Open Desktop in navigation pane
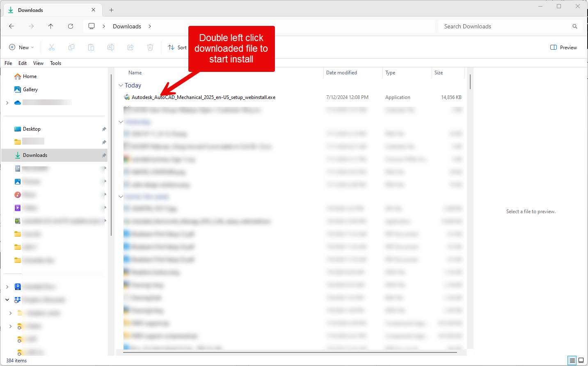588x366 pixels. 32,129
